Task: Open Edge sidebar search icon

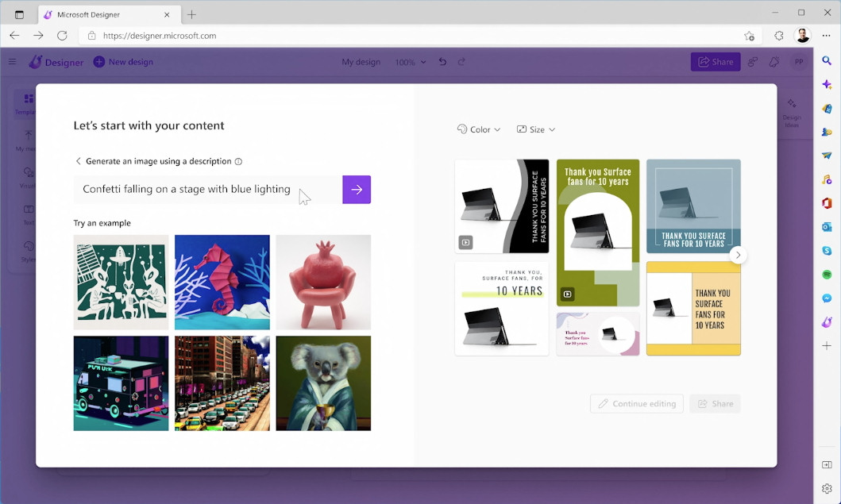Action: [827, 60]
